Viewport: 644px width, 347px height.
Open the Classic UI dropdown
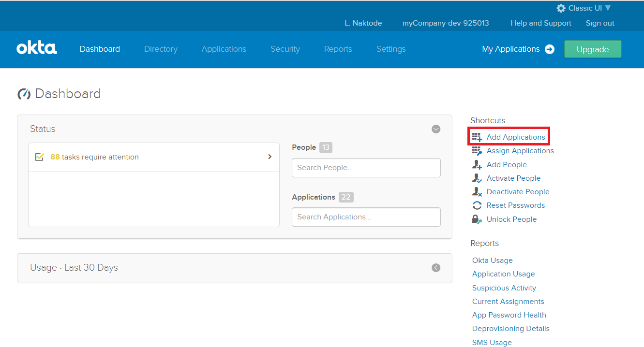click(x=589, y=8)
